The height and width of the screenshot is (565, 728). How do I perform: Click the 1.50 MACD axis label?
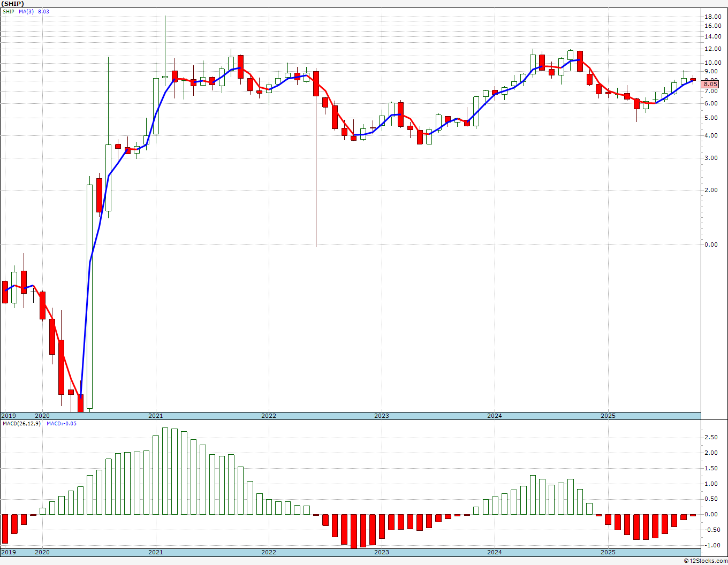point(710,468)
